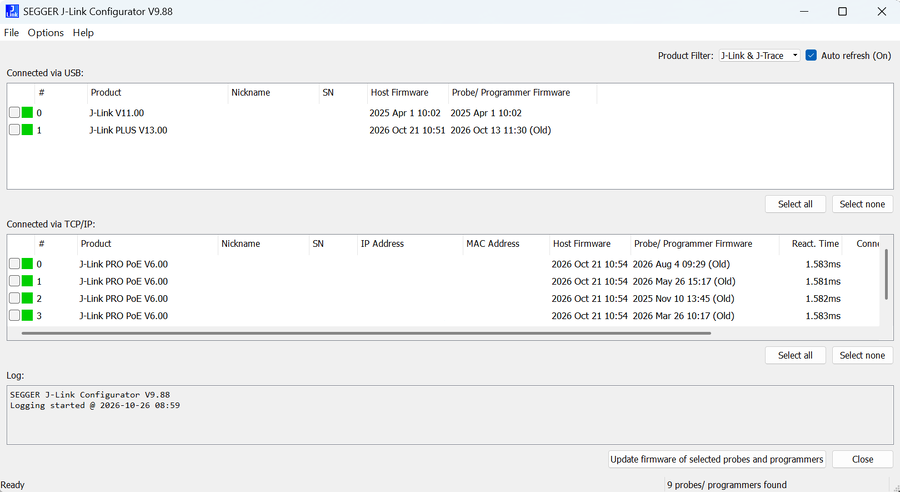
Task: Click firmware '2026 Aug 4 09:29 (Old)'
Action: [681, 264]
